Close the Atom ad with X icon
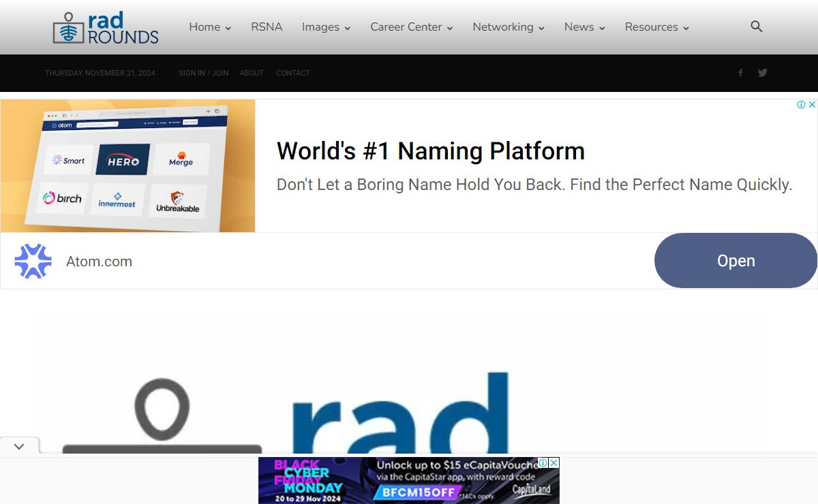 (x=812, y=105)
